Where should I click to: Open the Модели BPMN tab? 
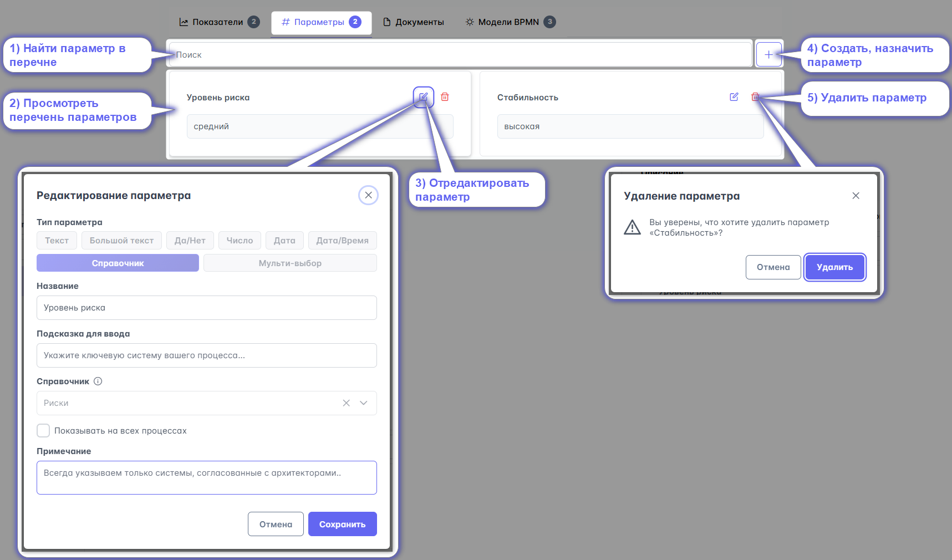tap(508, 22)
